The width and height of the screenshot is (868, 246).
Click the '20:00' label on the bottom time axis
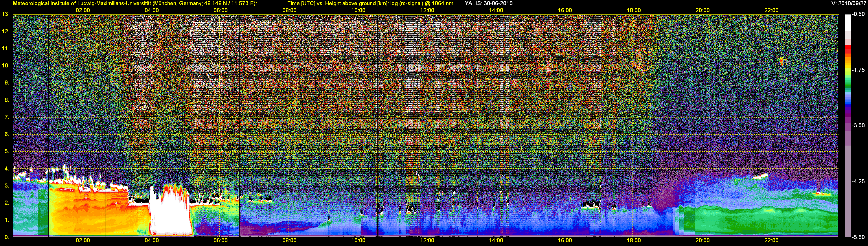[703, 240]
